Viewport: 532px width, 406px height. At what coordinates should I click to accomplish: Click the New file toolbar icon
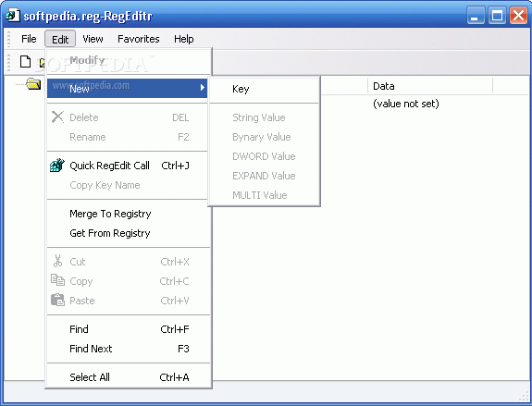(x=26, y=62)
